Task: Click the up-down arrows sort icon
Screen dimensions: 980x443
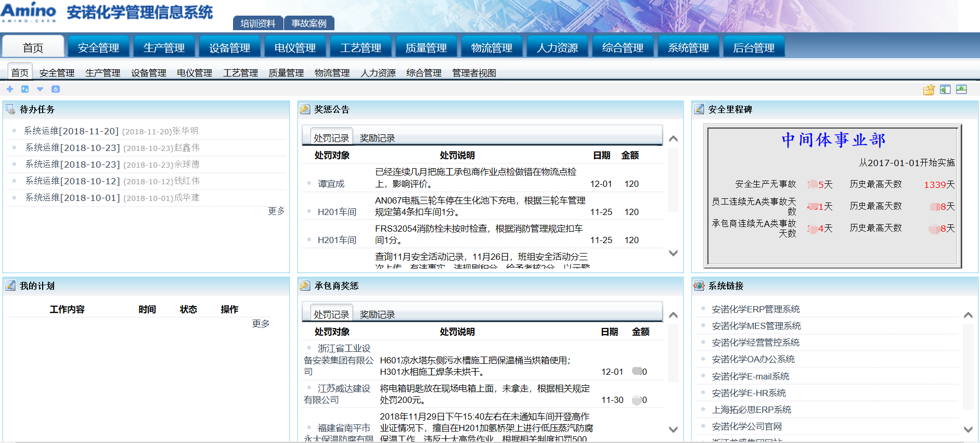Action: click(x=25, y=89)
